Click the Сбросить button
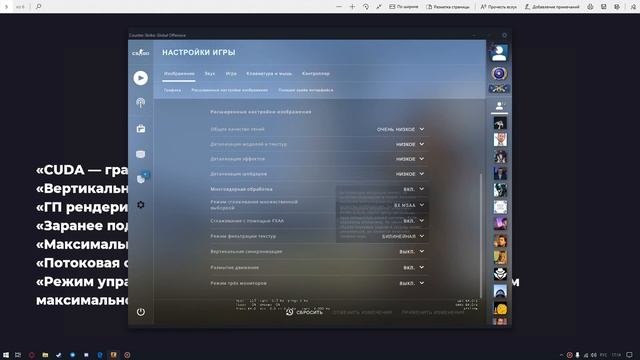This screenshot has width=640, height=360. (304, 312)
